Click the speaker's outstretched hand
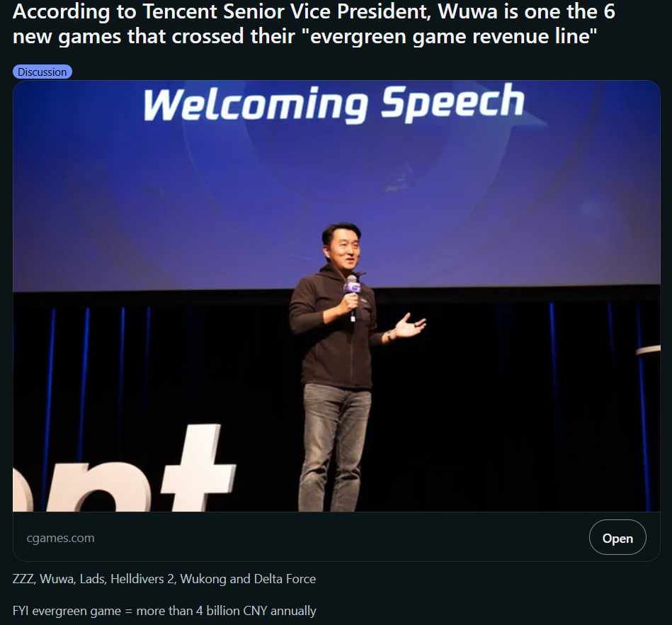This screenshot has width=672, height=625. pyautogui.click(x=410, y=326)
